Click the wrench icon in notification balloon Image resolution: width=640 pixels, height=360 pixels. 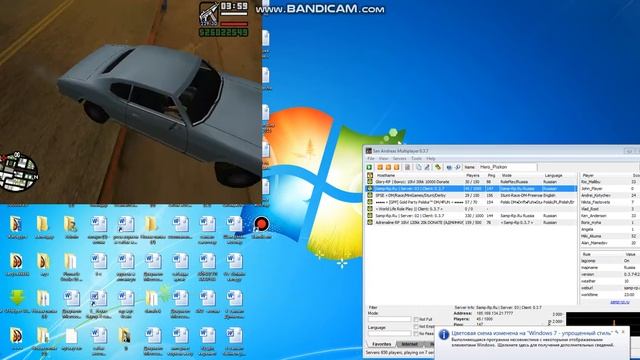coord(617,332)
